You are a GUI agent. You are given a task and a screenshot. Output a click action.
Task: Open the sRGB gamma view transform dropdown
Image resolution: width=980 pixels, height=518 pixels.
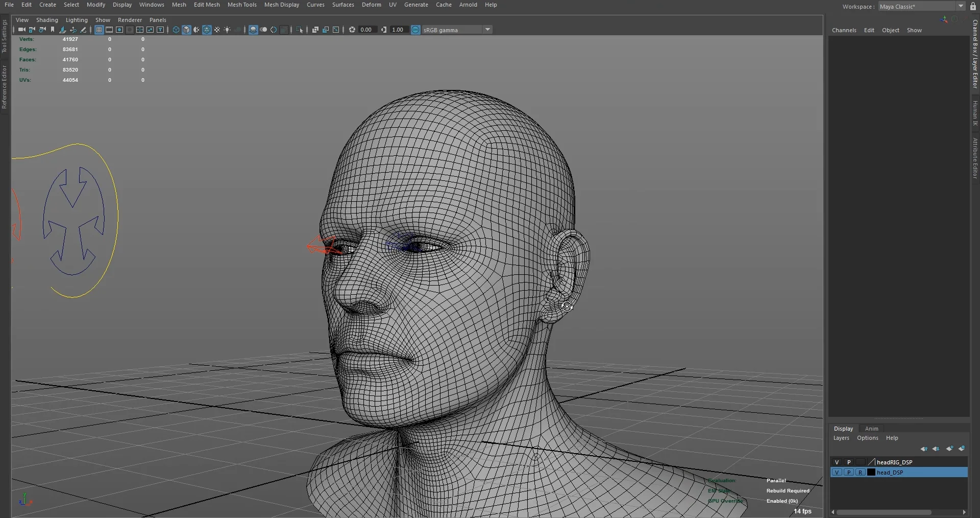[488, 30]
